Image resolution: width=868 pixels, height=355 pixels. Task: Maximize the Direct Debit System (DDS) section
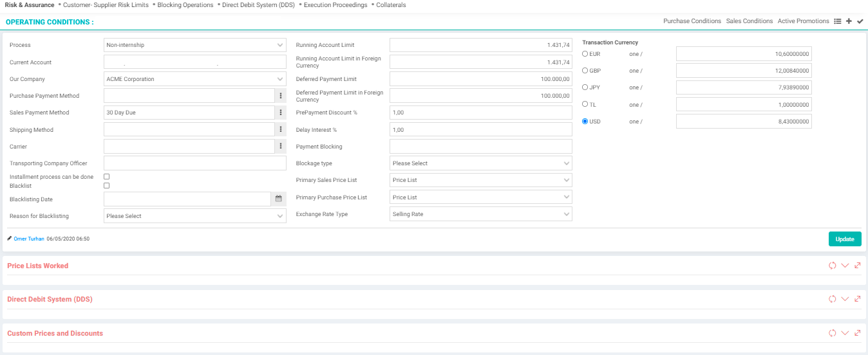click(858, 299)
